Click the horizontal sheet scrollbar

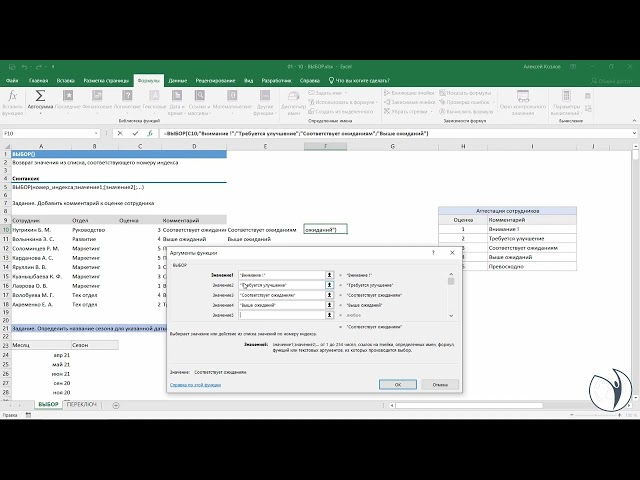(469, 405)
